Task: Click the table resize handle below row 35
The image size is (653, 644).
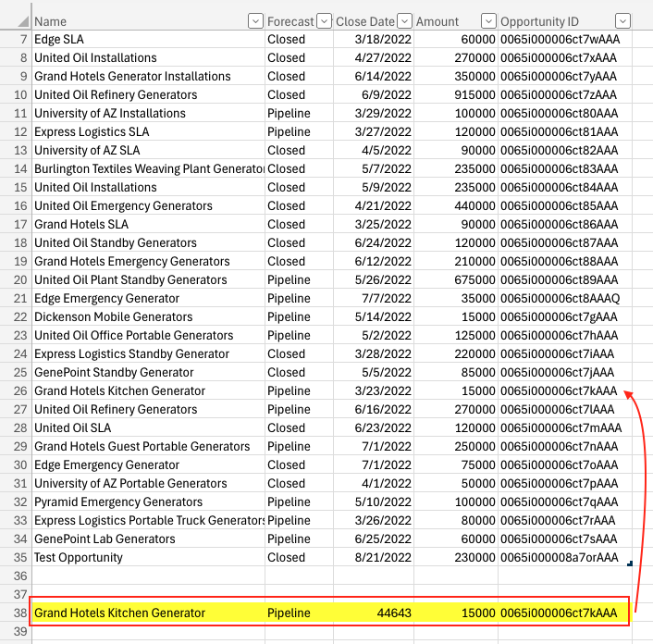Action: pos(630,563)
